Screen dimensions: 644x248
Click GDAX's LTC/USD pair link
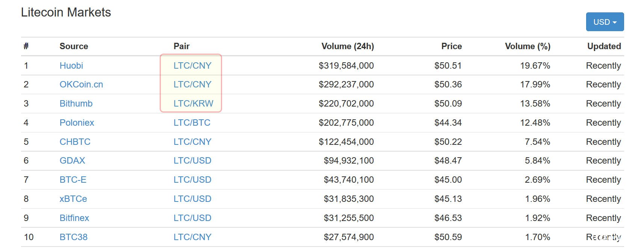(x=192, y=161)
